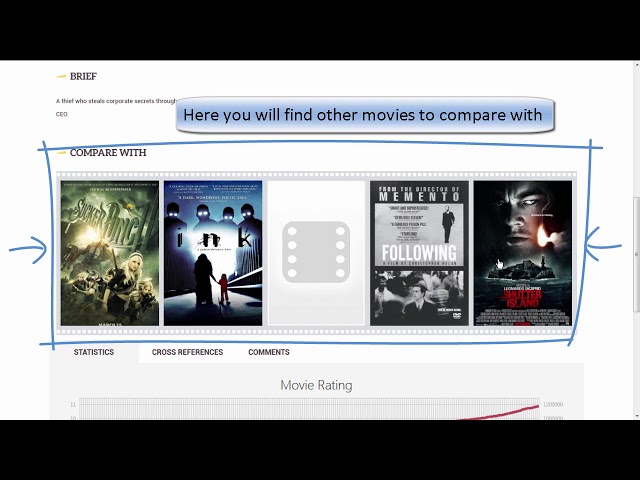The height and width of the screenshot is (480, 640).
Task: Select the placeholder film-strip poster
Action: [x=316, y=253]
